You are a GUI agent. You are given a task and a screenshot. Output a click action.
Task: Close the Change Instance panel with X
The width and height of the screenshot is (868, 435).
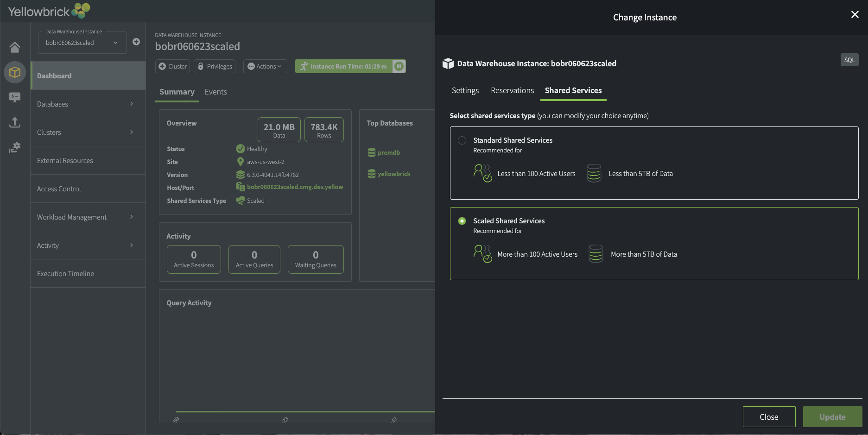[x=855, y=14]
